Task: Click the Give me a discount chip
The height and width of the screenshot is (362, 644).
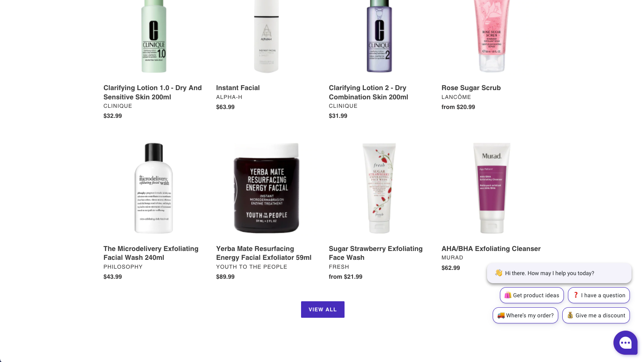Action: [x=596, y=315]
